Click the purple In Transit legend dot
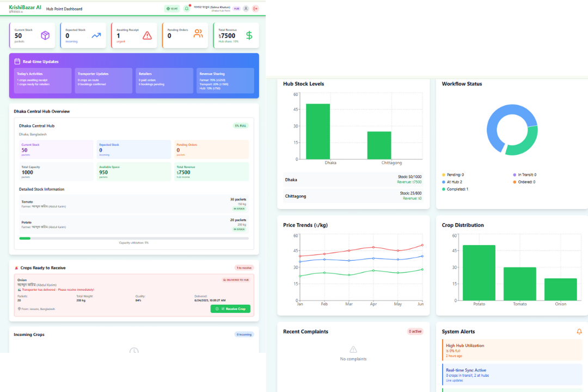 click(x=514, y=175)
